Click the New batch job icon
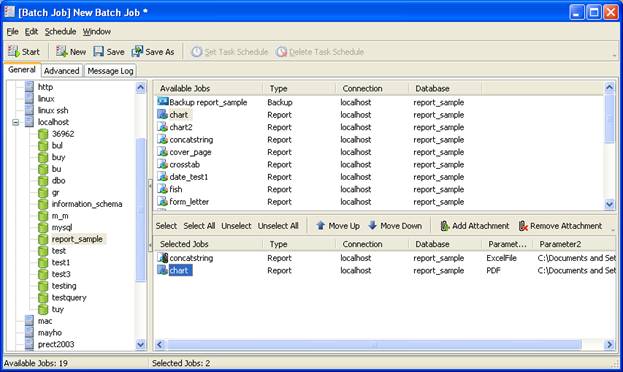The height and width of the screenshot is (372, 623). tap(61, 51)
